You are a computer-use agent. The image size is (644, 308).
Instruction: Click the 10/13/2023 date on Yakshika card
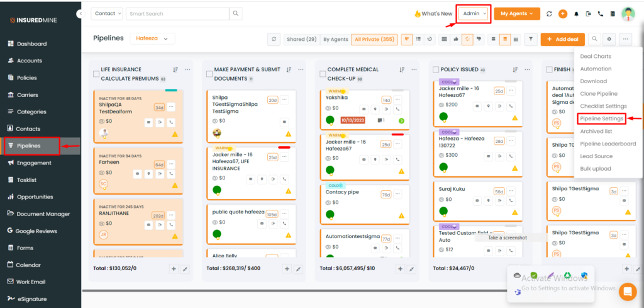(353, 120)
